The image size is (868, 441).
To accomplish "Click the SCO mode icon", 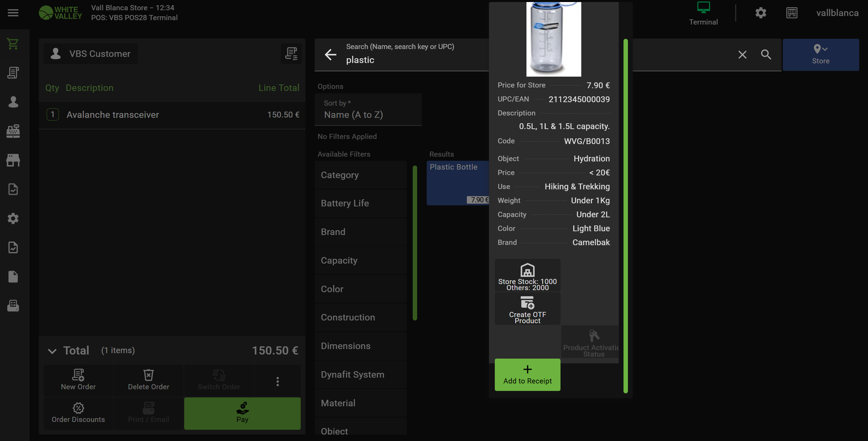I will (x=792, y=13).
